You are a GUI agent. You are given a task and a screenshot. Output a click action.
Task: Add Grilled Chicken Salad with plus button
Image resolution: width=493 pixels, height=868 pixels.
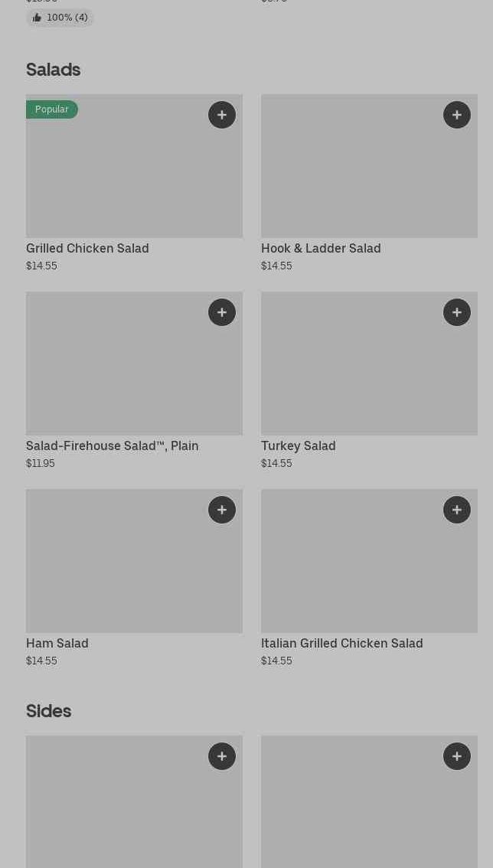point(222,115)
